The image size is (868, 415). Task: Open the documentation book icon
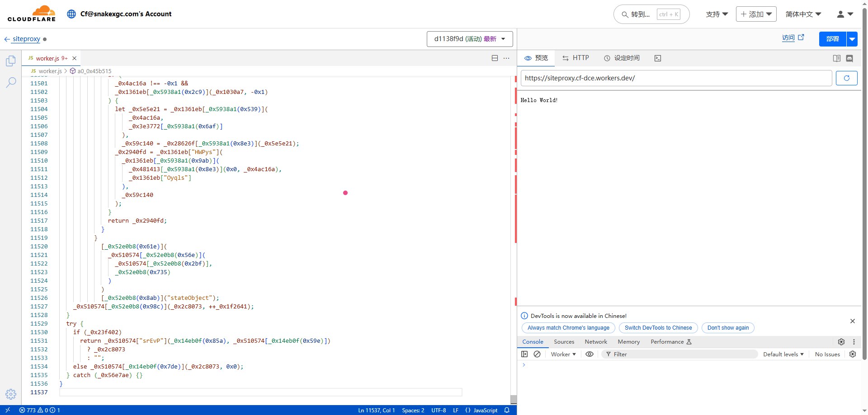point(837,58)
